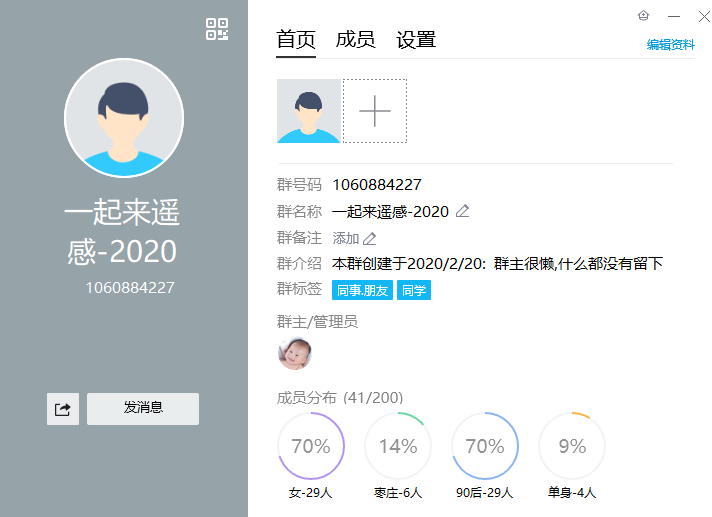The image size is (712, 517).
Task: Click the skin icon in title bar
Action: (644, 16)
